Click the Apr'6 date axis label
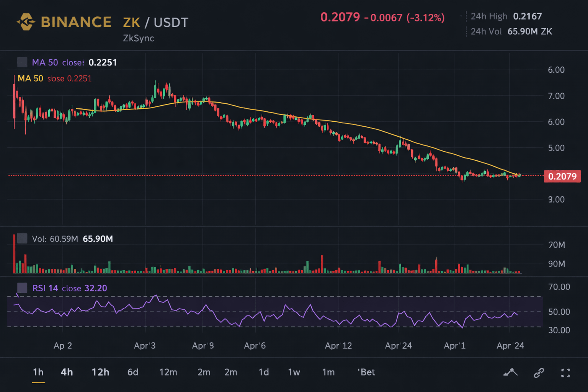This screenshot has width=588, height=392. [255, 346]
